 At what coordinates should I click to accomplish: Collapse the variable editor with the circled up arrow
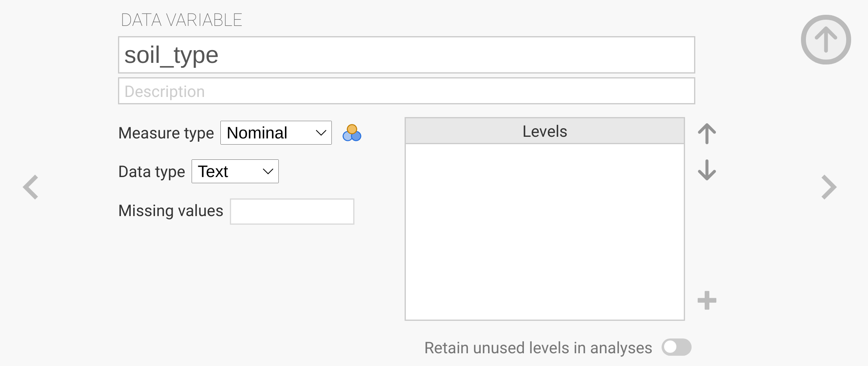click(x=826, y=39)
